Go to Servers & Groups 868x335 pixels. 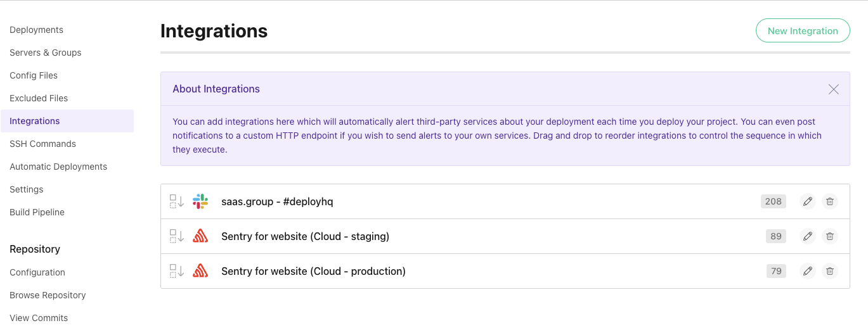[45, 53]
